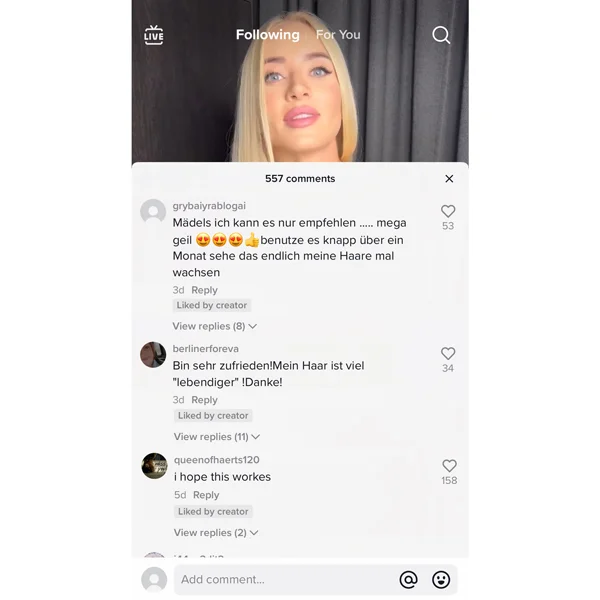Reply to berlinerforeva's comment
The image size is (600, 600).
(x=204, y=400)
